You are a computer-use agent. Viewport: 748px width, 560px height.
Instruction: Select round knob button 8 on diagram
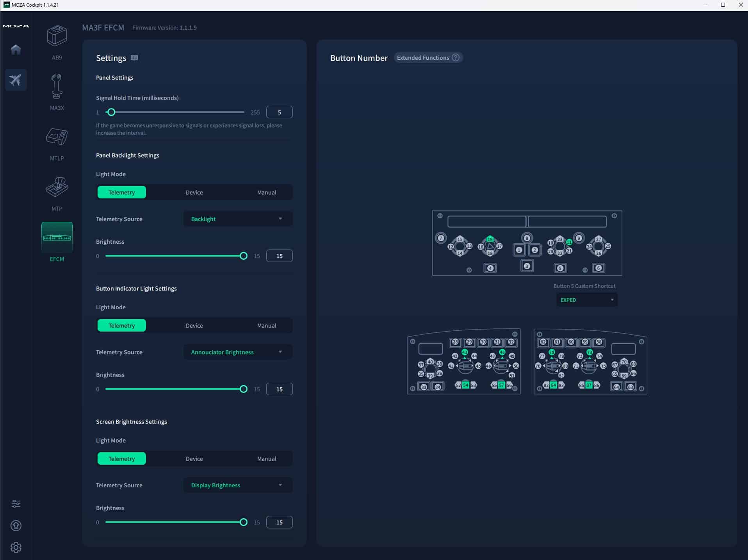[x=527, y=238]
